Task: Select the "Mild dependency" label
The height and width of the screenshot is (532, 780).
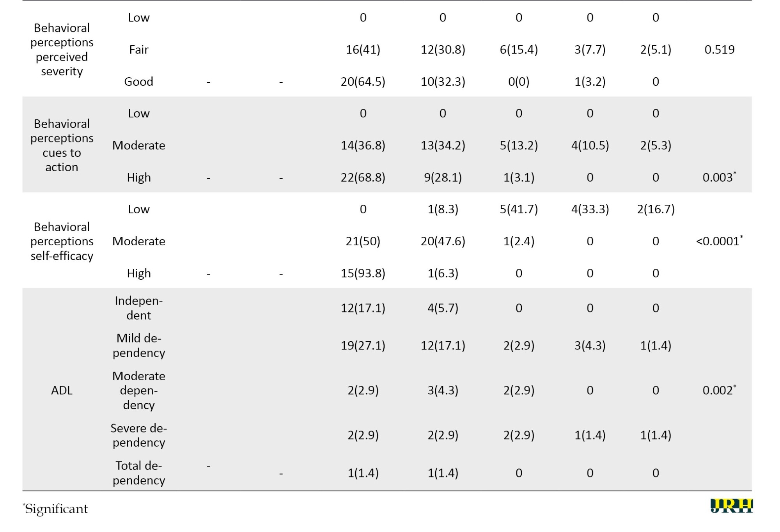Action: 138,345
